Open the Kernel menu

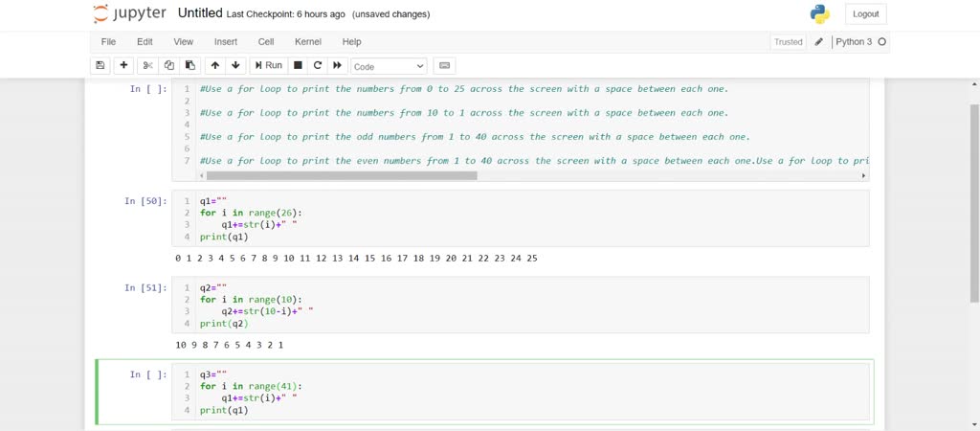click(x=308, y=42)
